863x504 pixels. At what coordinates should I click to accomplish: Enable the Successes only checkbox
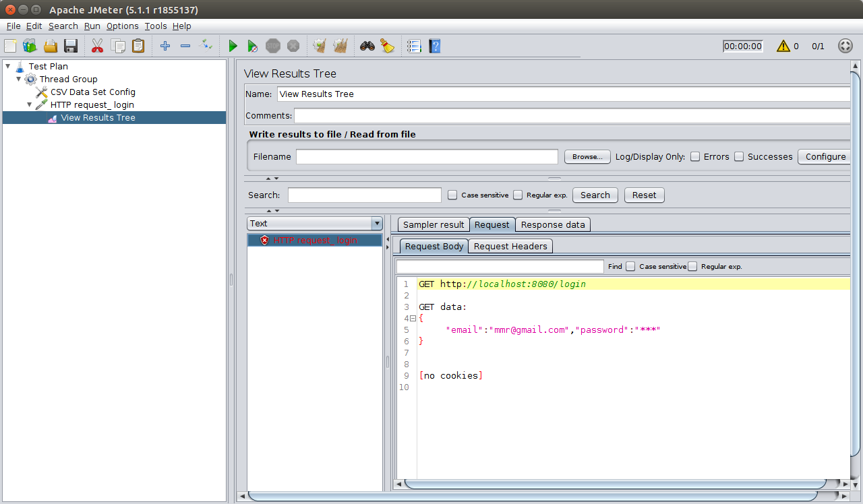(x=739, y=156)
